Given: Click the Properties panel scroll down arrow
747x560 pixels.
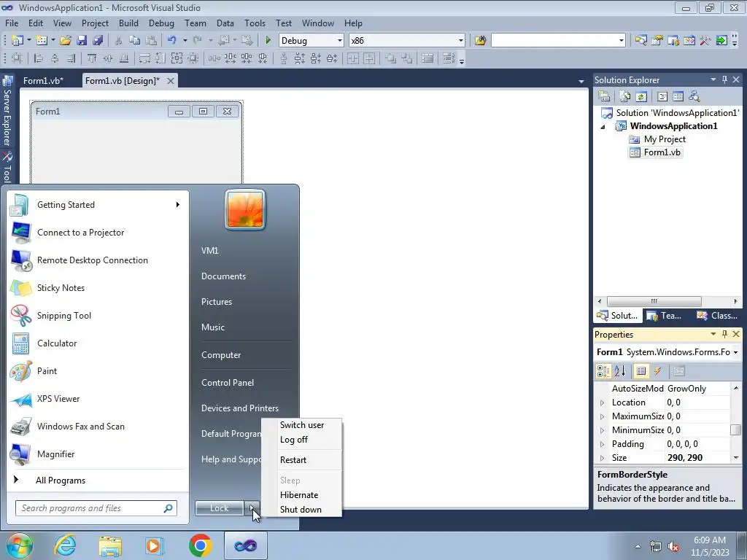Looking at the screenshot, I should coord(735,458).
